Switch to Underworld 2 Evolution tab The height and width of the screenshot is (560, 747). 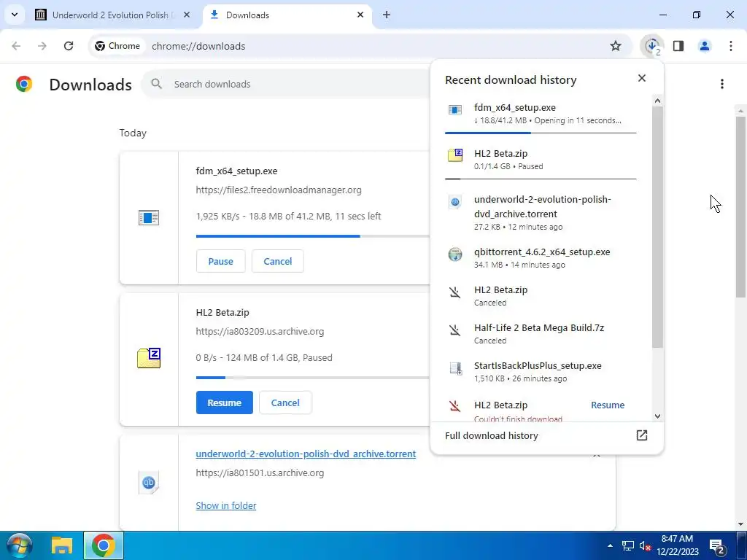point(114,15)
